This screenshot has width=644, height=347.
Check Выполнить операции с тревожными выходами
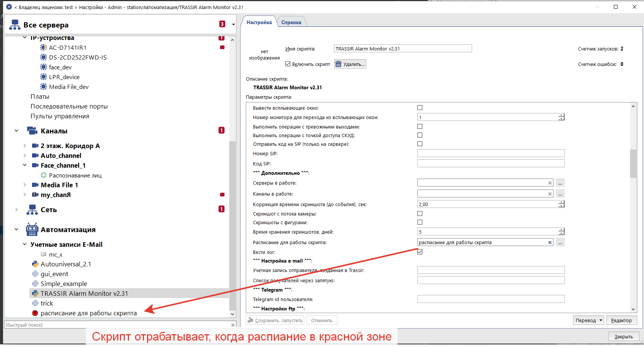420,127
